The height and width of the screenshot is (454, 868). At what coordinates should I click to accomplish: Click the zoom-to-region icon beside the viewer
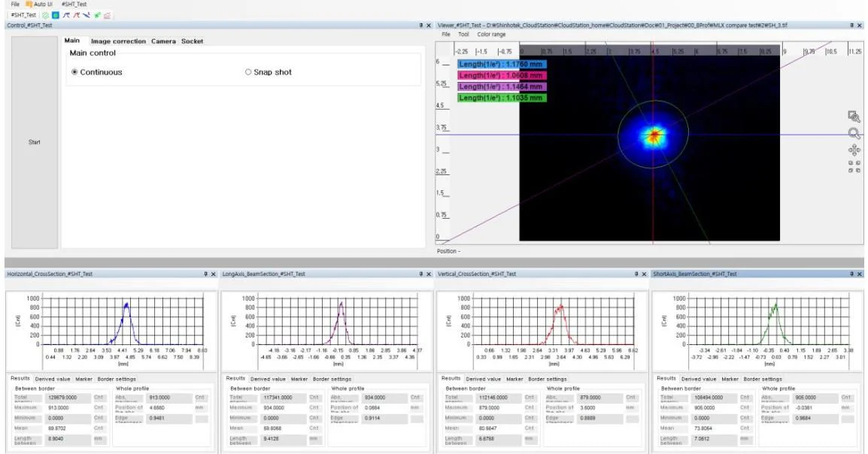click(x=854, y=116)
